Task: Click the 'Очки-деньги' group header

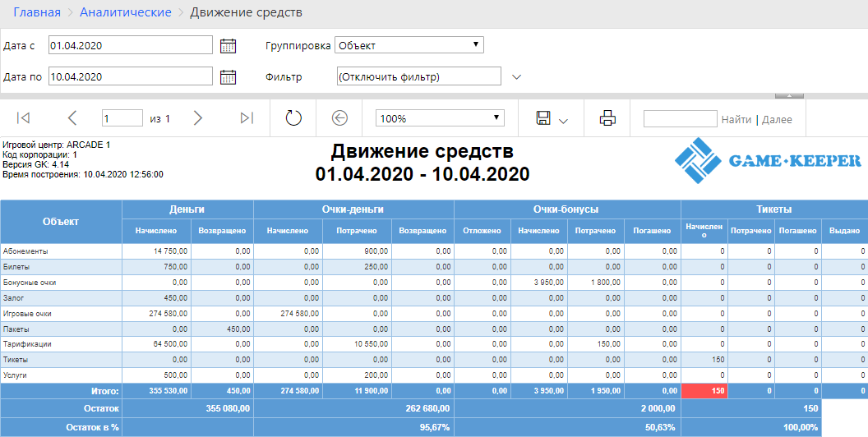Action: click(x=353, y=209)
